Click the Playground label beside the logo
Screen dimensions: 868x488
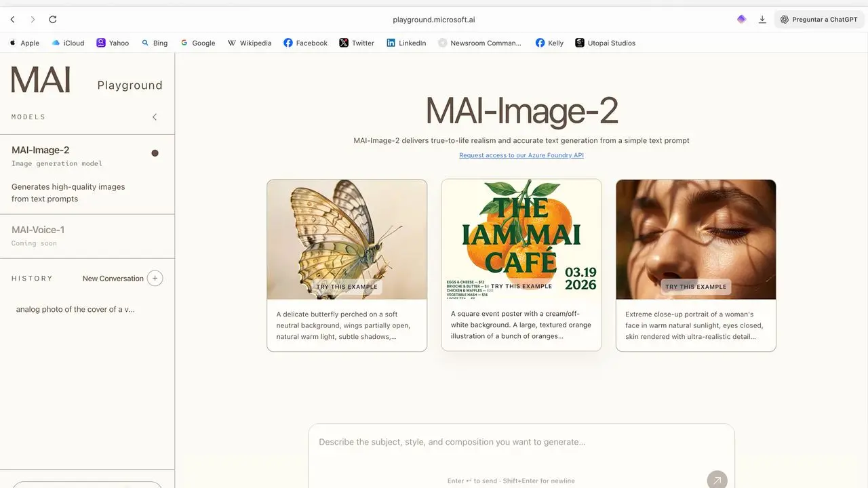coord(130,85)
